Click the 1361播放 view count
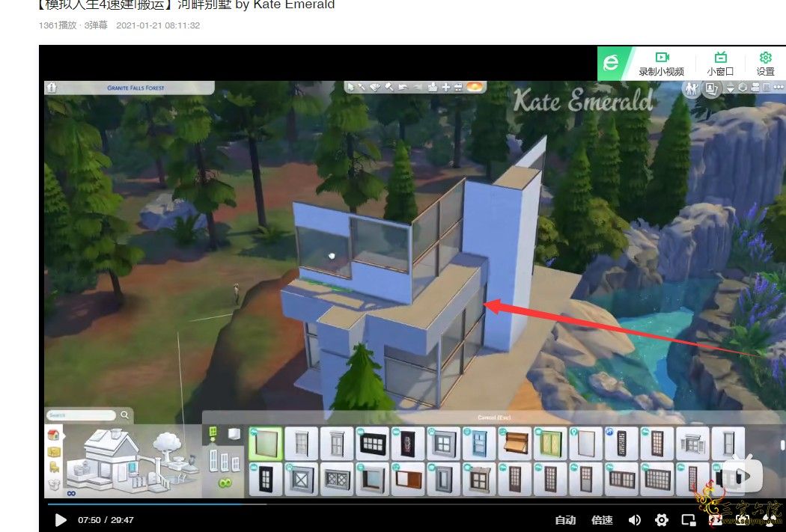786x532 pixels. pos(57,25)
